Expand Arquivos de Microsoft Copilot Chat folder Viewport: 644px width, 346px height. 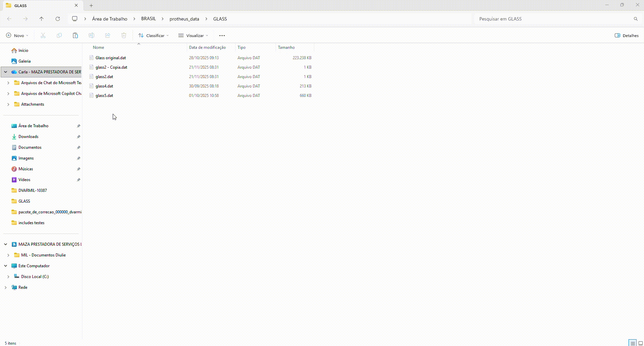click(x=8, y=93)
